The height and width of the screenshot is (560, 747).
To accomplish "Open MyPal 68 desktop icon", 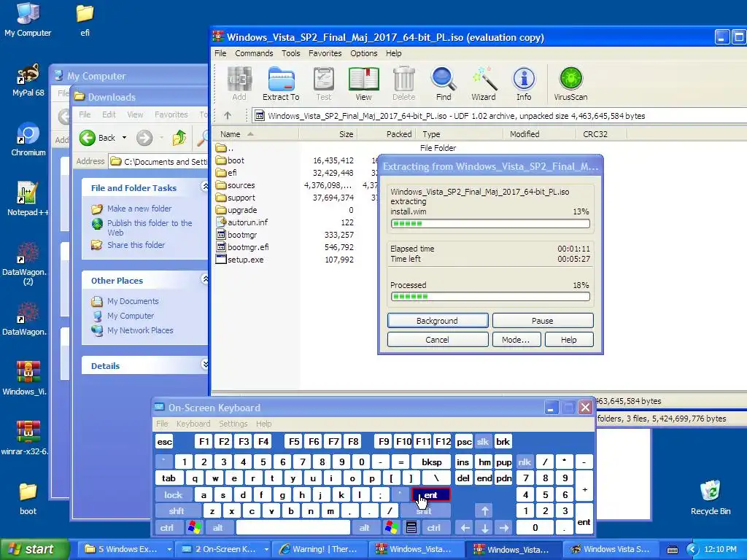I will tap(28, 79).
